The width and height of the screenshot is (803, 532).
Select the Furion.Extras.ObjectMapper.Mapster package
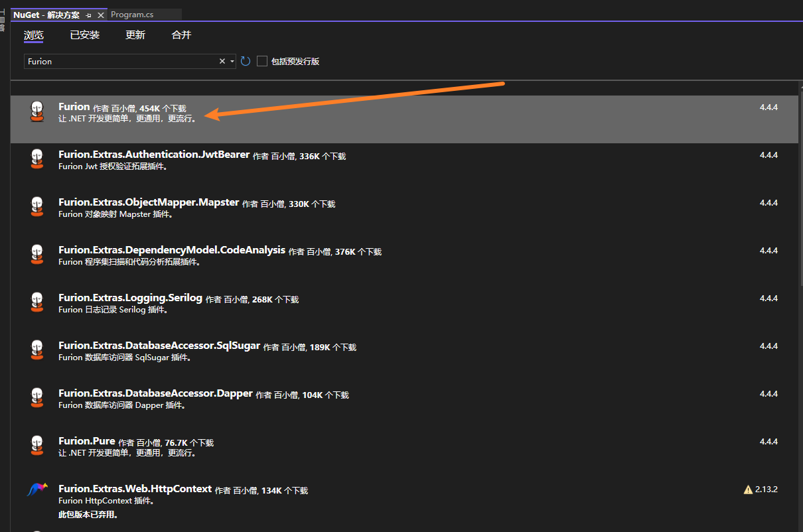point(149,203)
